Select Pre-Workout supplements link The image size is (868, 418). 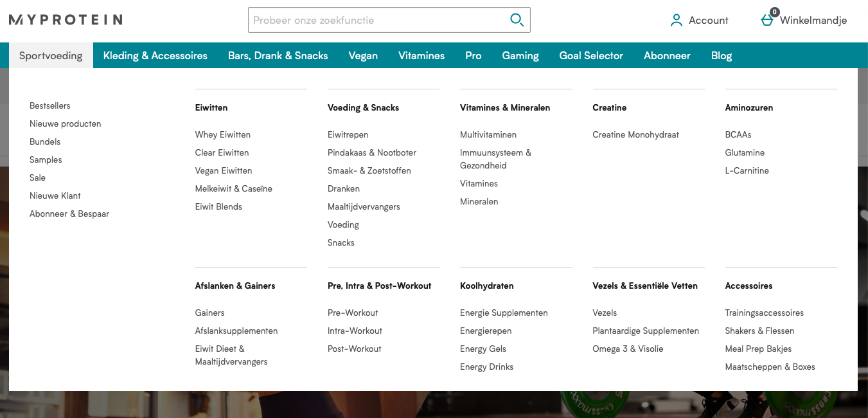point(353,313)
